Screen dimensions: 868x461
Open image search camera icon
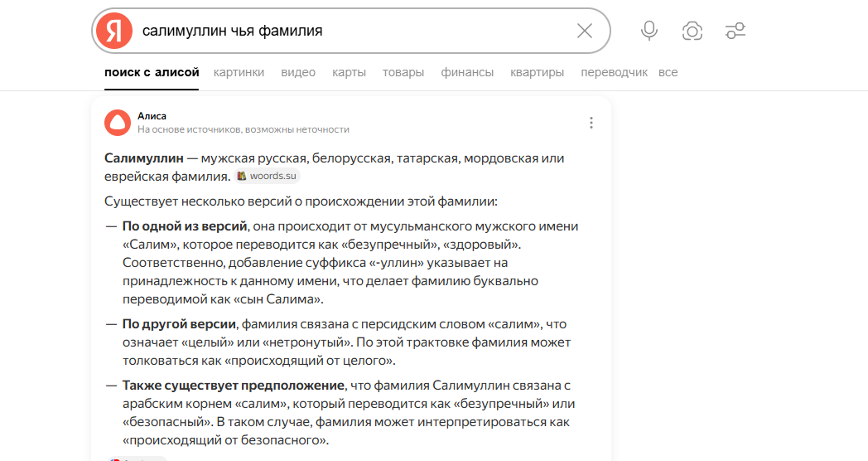coord(692,31)
